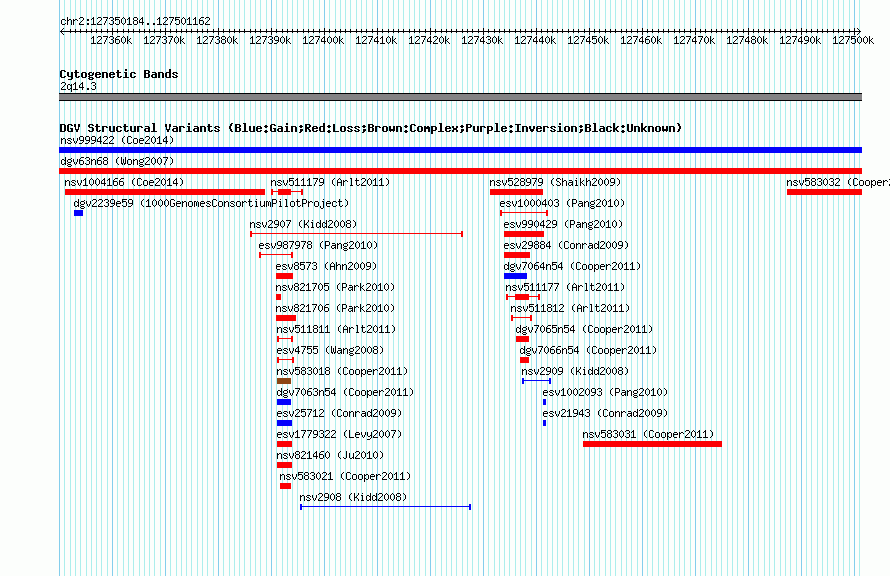The width and height of the screenshot is (890, 576).
Task: Select the red nsv583032 loss bar
Action: pos(824,192)
